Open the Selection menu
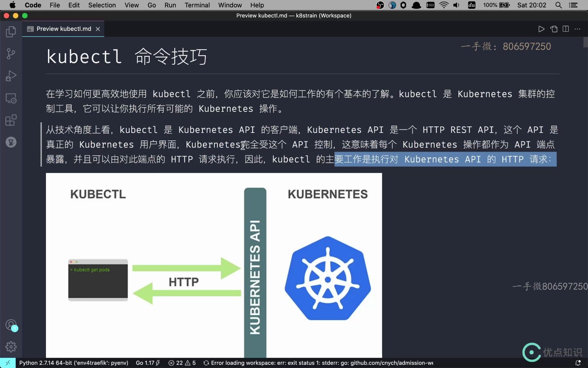 tap(102, 5)
